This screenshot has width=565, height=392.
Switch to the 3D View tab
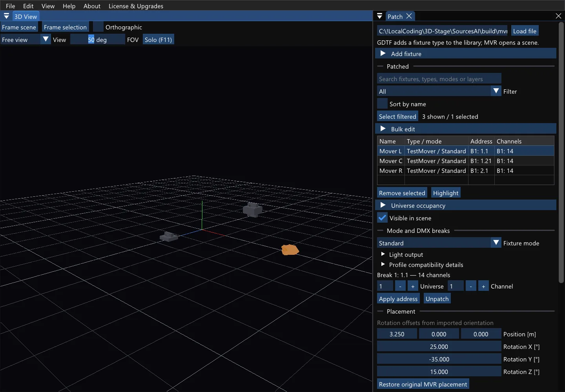tap(26, 16)
